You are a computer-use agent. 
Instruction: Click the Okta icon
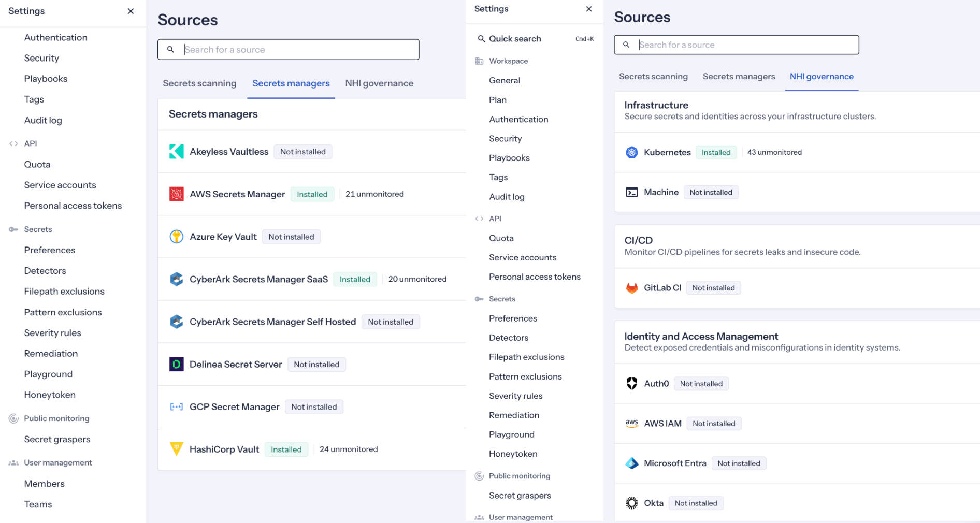(631, 503)
